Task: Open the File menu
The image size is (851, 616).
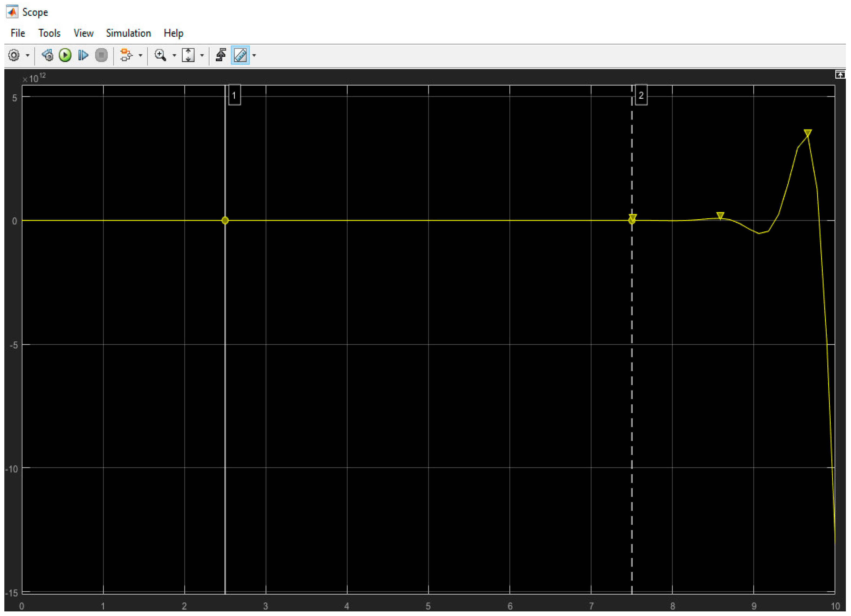Action: 18,33
